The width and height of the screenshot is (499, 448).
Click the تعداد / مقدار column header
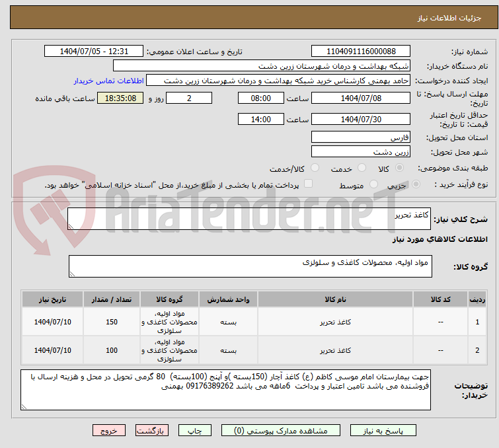pyautogui.click(x=112, y=299)
